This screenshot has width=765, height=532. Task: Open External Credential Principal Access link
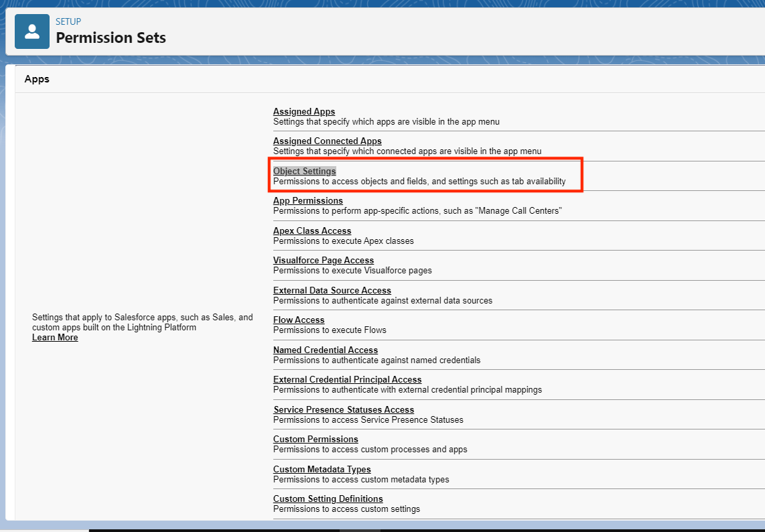coord(348,379)
